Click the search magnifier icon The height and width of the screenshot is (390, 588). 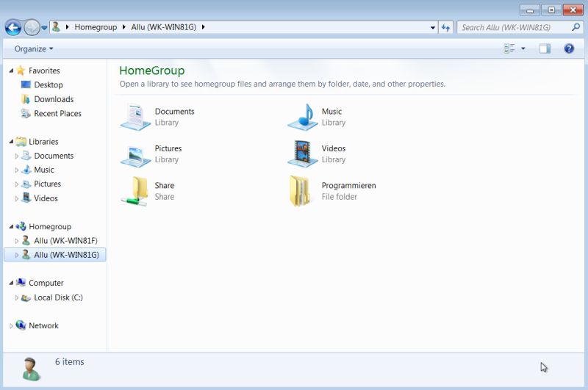tap(576, 27)
